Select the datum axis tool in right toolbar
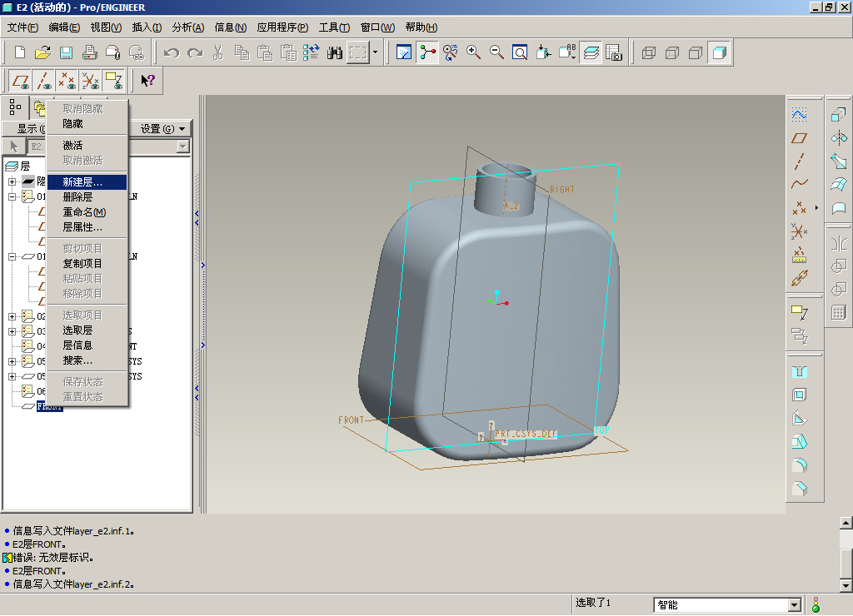Screen dimensions: 853x616 click(x=799, y=161)
